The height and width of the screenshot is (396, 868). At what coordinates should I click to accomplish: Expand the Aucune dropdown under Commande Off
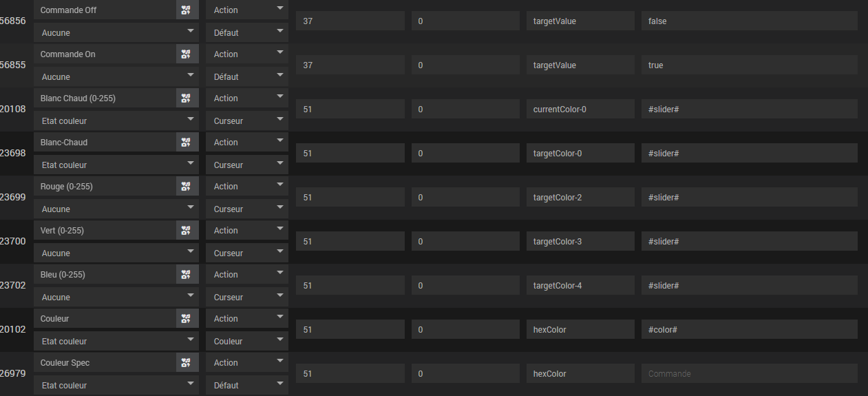pyautogui.click(x=116, y=32)
